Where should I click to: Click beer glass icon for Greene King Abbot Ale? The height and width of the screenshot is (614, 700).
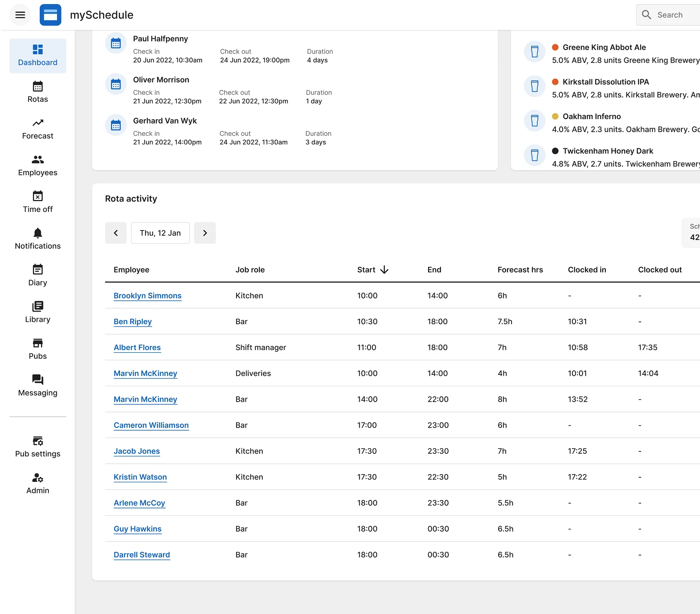(x=535, y=52)
